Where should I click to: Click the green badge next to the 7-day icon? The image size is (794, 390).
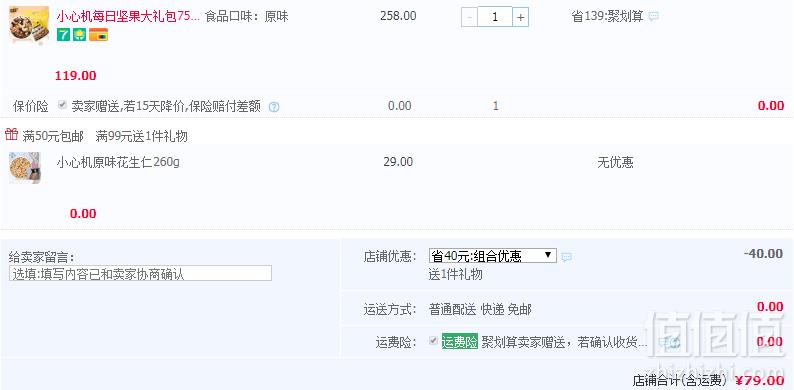coord(80,34)
